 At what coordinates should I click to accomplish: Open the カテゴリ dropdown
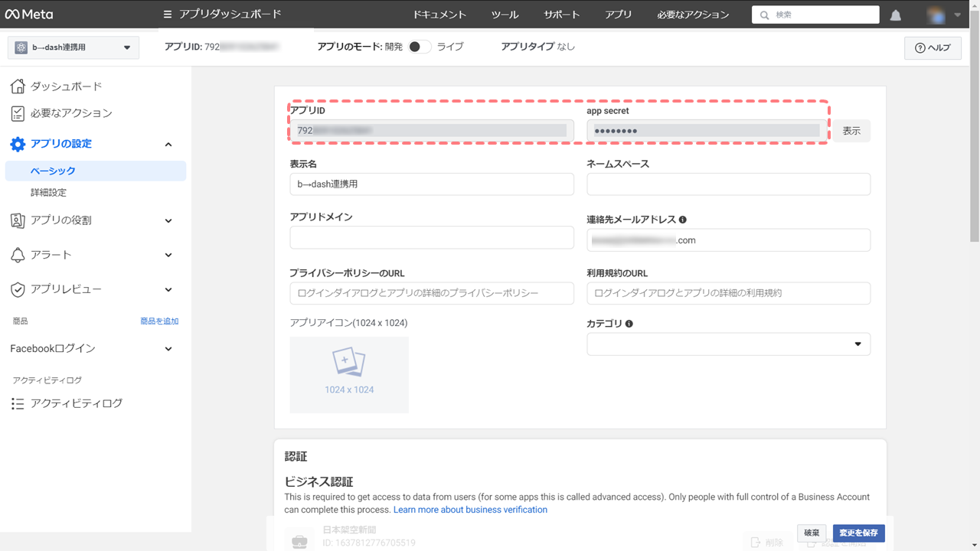[728, 344]
